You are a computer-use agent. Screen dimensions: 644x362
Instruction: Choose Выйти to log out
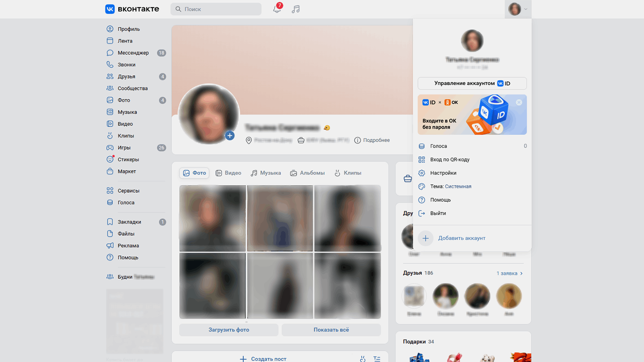438,213
